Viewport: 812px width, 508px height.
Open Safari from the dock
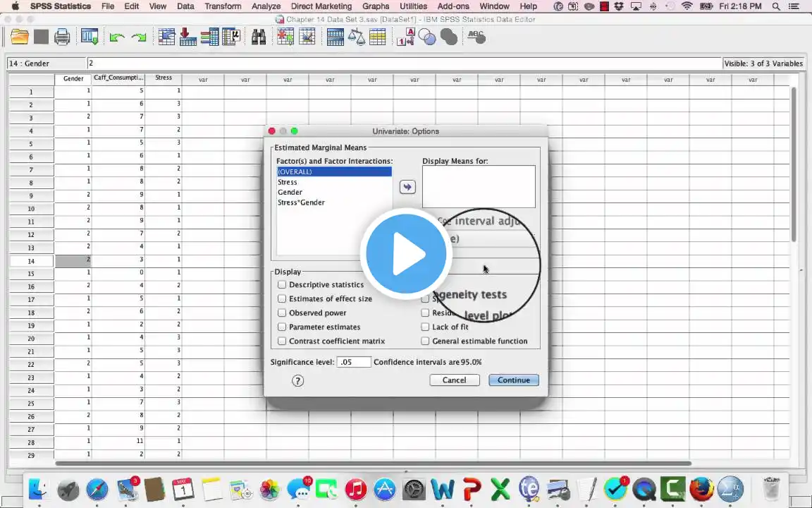point(97,490)
